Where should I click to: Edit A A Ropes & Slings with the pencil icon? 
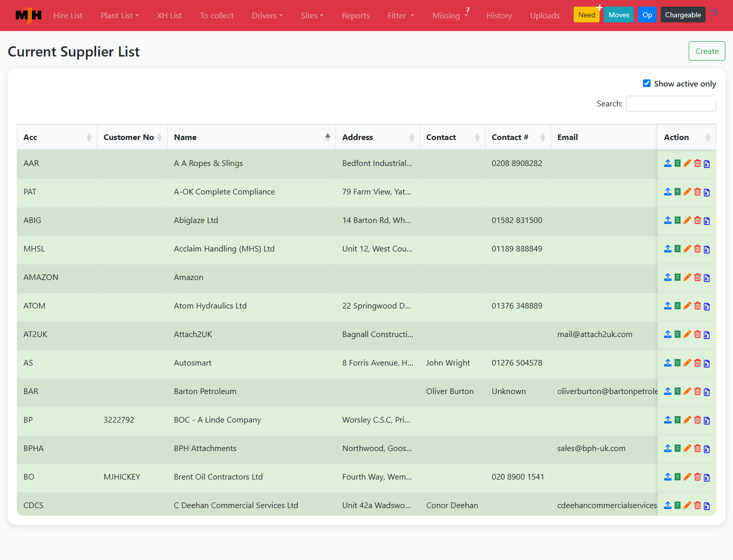click(688, 163)
